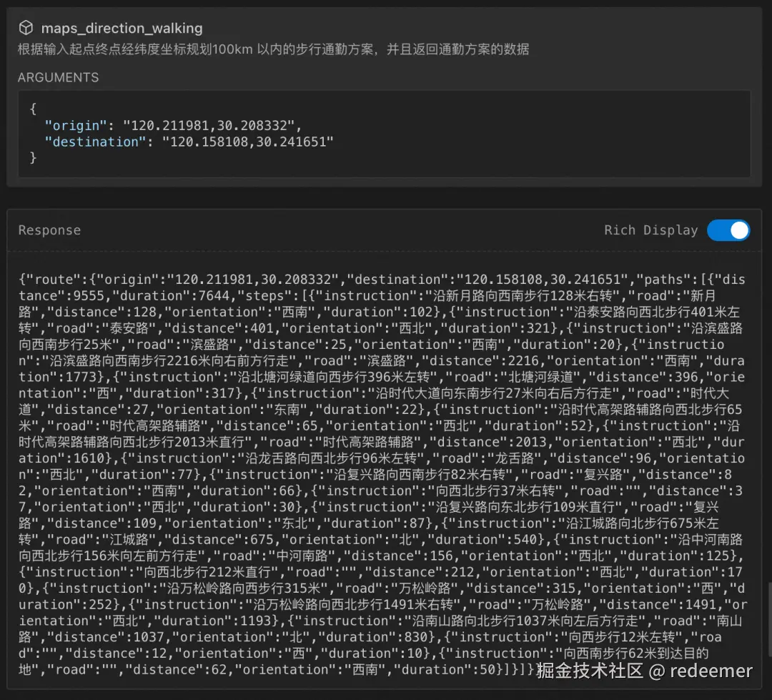
Task: Click the scrollbar thumb at right edge
Action: click(x=769, y=620)
